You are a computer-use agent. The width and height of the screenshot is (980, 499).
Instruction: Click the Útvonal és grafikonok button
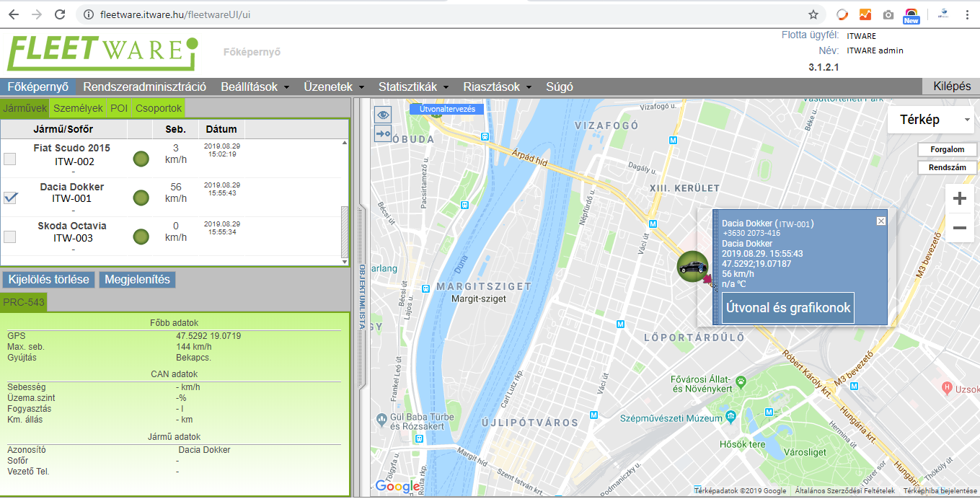point(787,308)
